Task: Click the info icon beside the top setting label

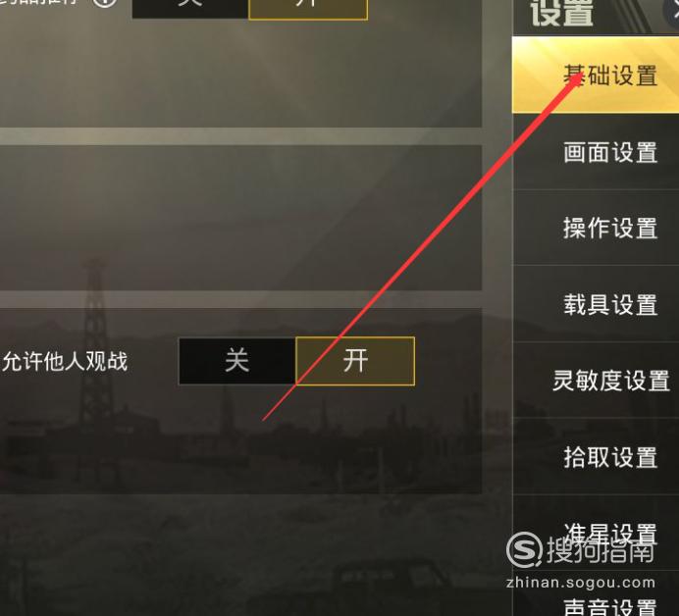Action: [x=105, y=2]
